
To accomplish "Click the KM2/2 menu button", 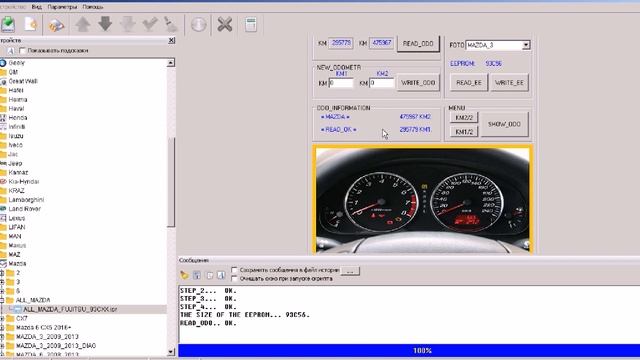I will [x=464, y=118].
